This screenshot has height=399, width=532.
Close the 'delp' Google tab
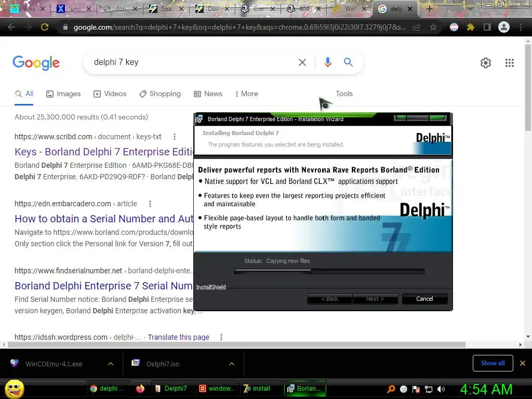point(409,9)
